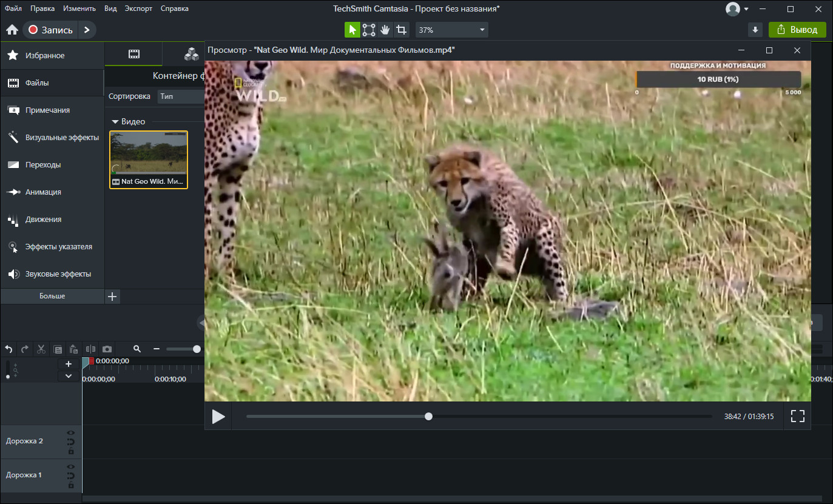Click the preview video seek bar handle
Screen dimensions: 833x504
(x=429, y=417)
